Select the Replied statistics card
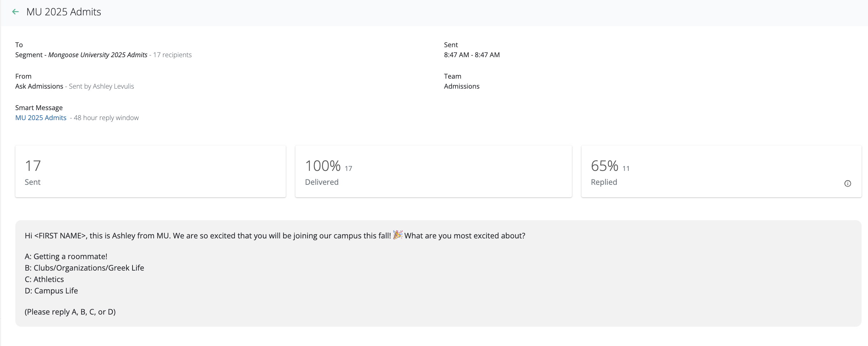This screenshot has width=868, height=346. pos(721,172)
